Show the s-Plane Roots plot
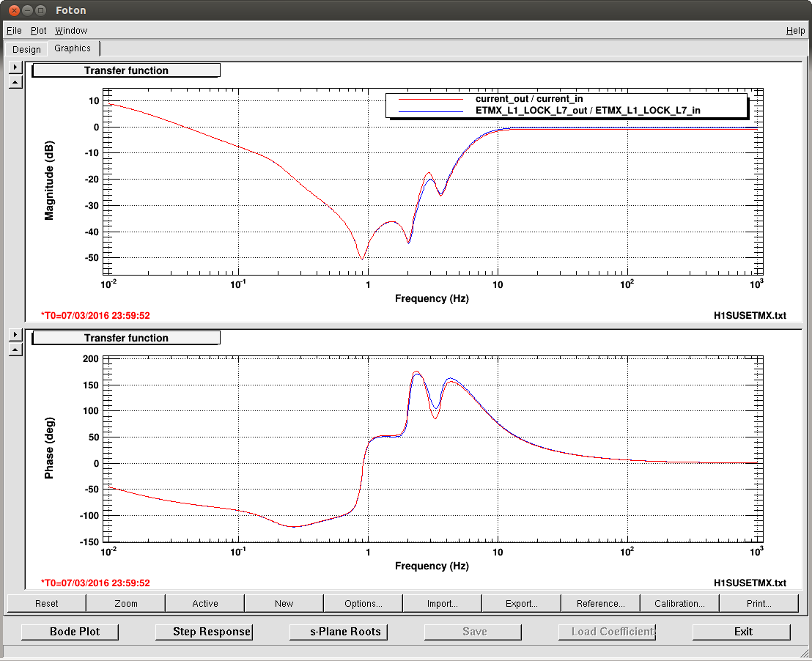 pyautogui.click(x=338, y=632)
